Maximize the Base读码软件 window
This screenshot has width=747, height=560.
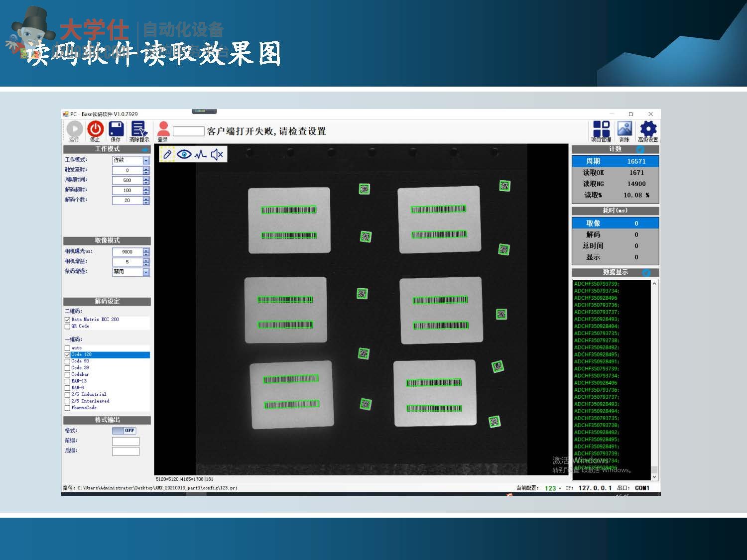coord(630,114)
